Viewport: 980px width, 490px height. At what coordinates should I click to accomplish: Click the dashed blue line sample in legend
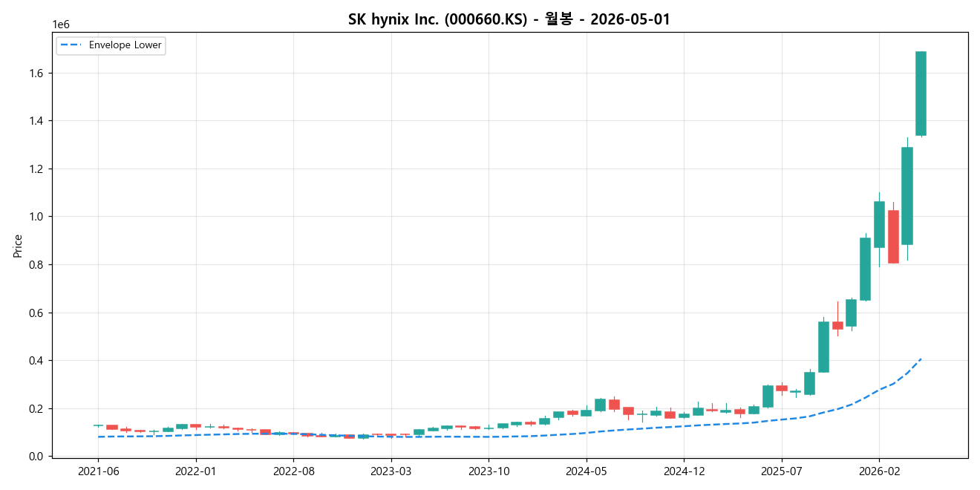(x=72, y=45)
